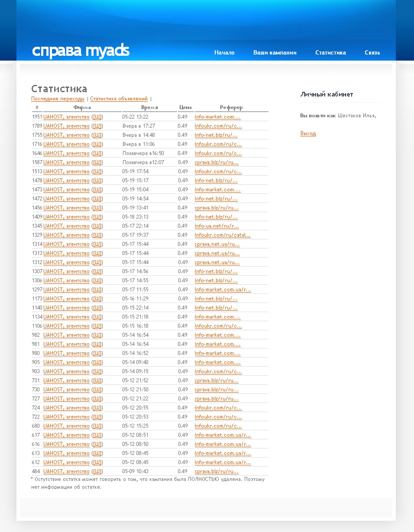Open sprava.biz referer in row 1587
This screenshot has width=414, height=532.
(217, 162)
